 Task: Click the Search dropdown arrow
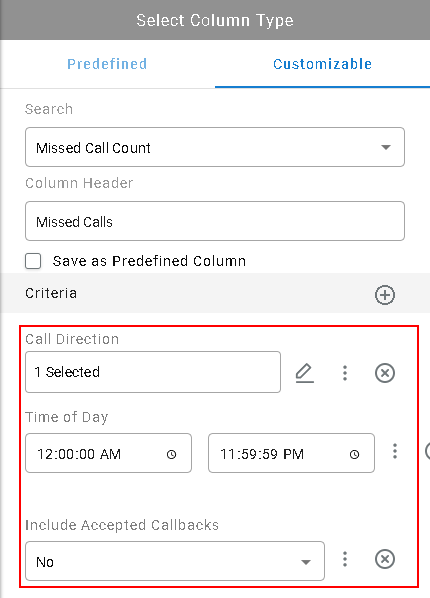tap(386, 147)
